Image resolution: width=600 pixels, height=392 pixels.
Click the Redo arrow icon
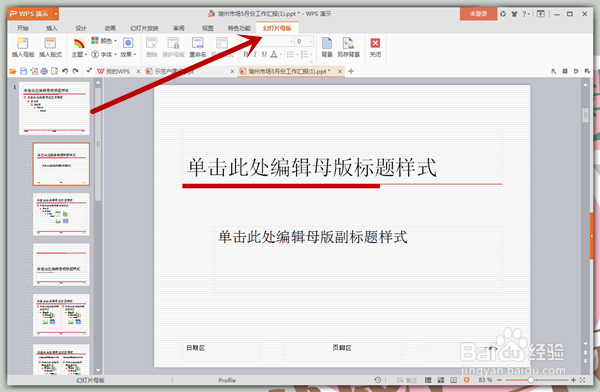pyautogui.click(x=75, y=71)
